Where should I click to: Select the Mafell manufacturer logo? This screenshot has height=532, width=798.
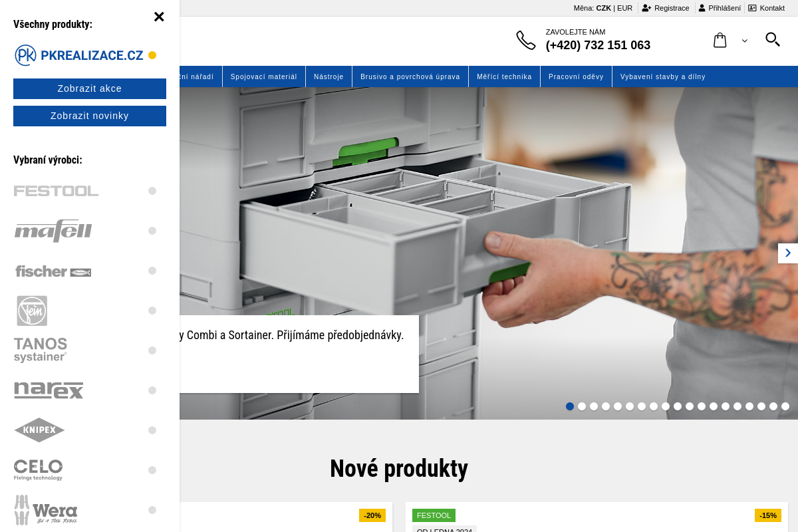[53, 231]
